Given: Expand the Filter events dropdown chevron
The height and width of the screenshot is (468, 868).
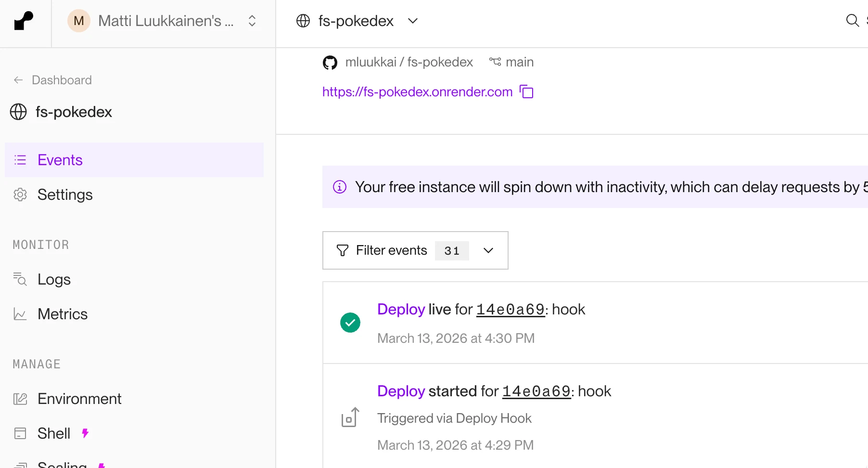Looking at the screenshot, I should (x=488, y=250).
